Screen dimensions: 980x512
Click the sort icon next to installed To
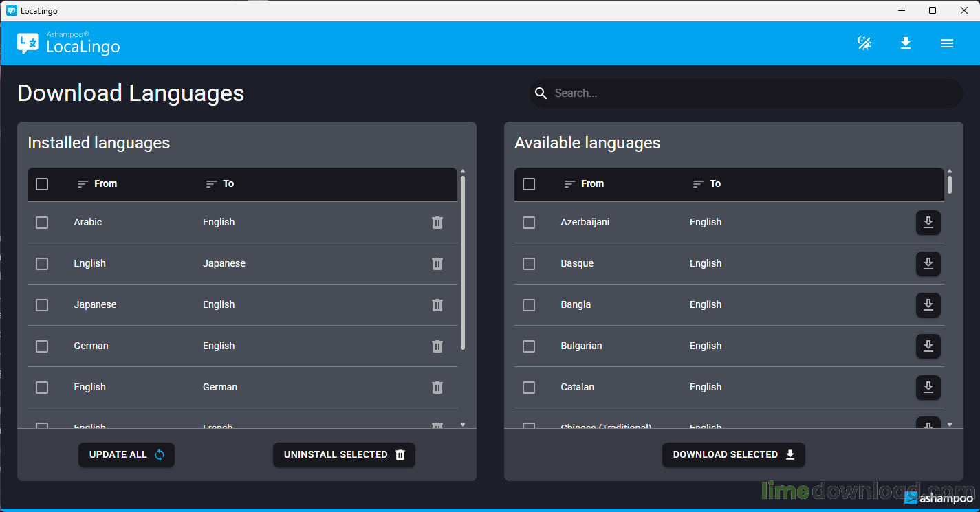(210, 183)
